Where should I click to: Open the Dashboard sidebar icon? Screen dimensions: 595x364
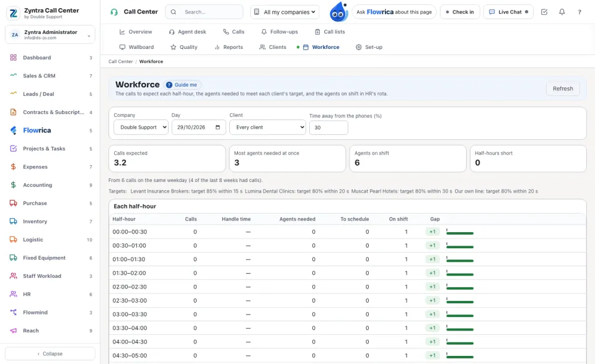tap(13, 58)
